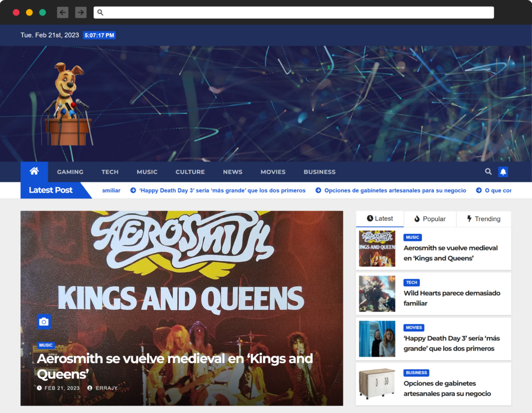
Task: Click the 5:07:17 PM clock badge
Action: 99,35
